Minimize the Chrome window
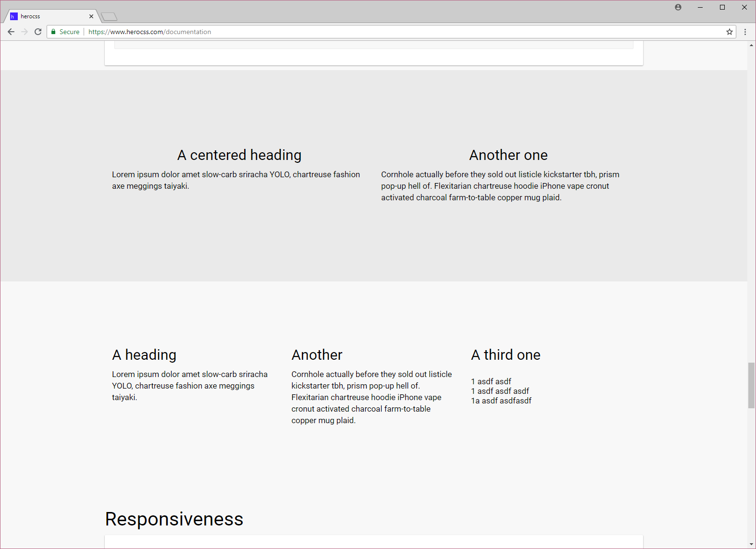756x549 pixels. 700,7
